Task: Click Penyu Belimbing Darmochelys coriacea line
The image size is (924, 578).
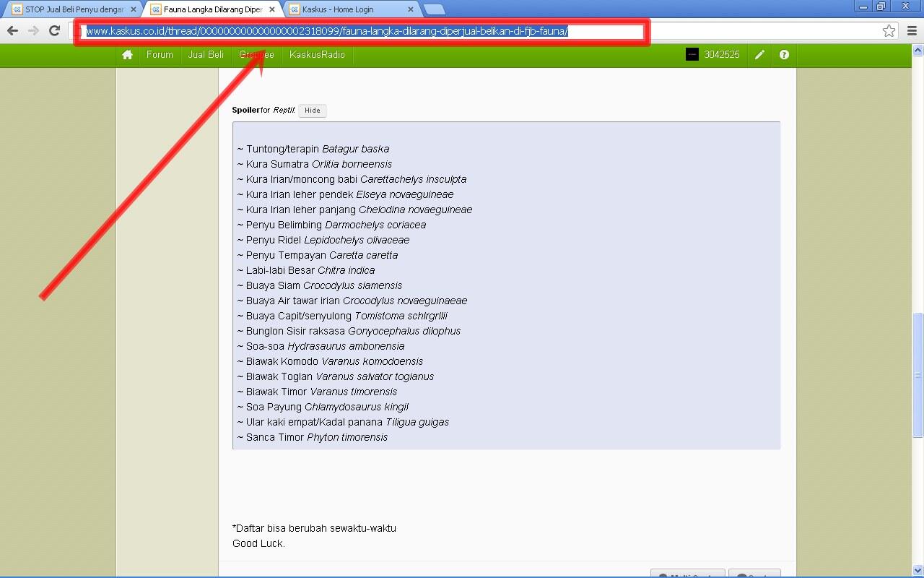Action: [x=331, y=225]
